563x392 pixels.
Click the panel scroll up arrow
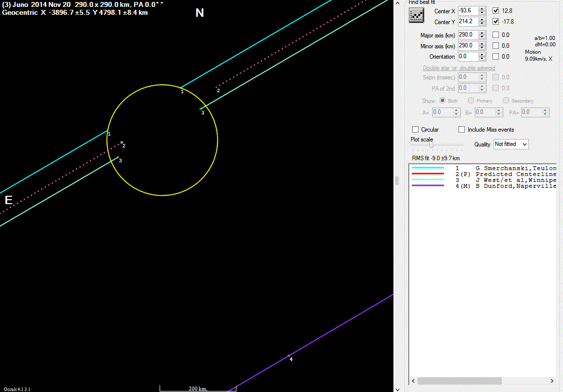(x=397, y=3)
